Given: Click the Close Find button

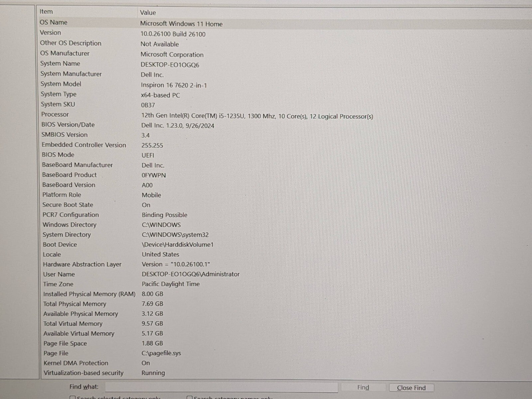Looking at the screenshot, I should point(411,388).
